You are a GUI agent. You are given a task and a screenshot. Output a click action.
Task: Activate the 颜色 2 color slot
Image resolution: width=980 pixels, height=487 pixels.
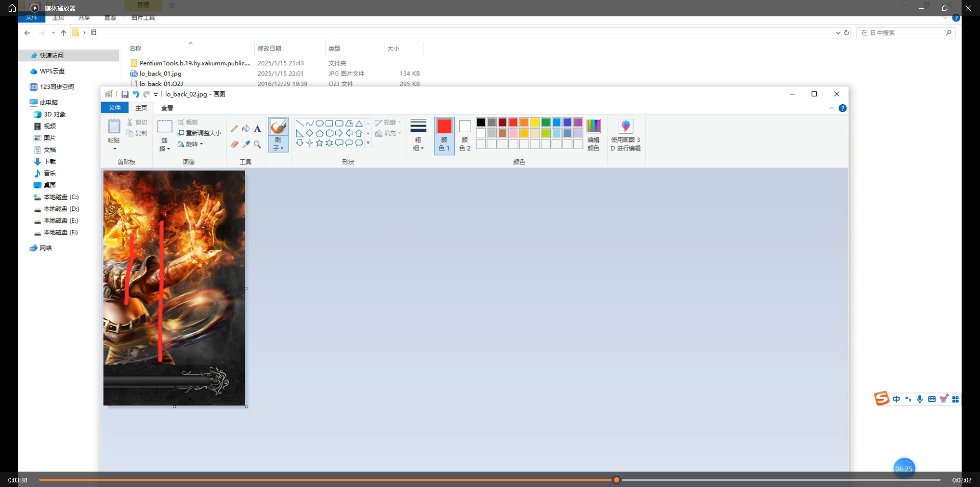[464, 135]
